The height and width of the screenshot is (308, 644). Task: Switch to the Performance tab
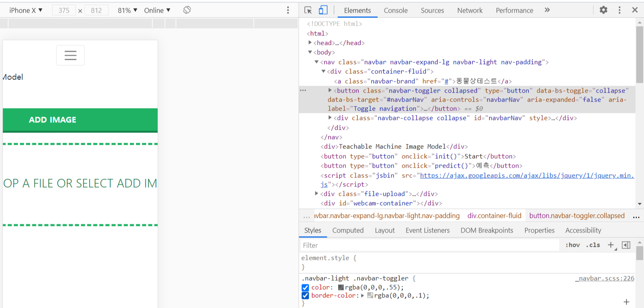514,10
